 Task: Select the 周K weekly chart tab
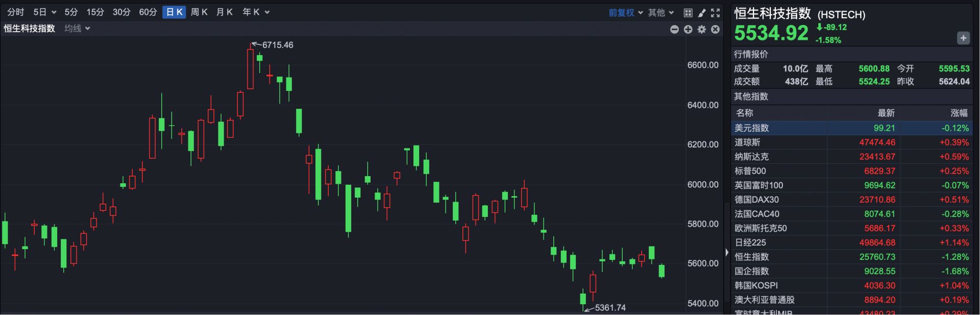199,12
